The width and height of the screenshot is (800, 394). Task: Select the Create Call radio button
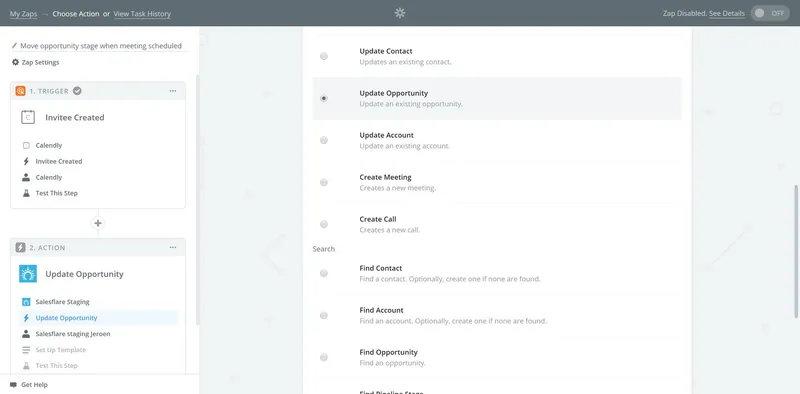pos(324,224)
